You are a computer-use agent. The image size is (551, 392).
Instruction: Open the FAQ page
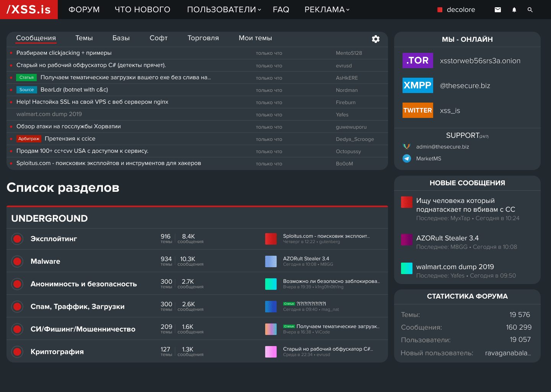click(x=281, y=10)
